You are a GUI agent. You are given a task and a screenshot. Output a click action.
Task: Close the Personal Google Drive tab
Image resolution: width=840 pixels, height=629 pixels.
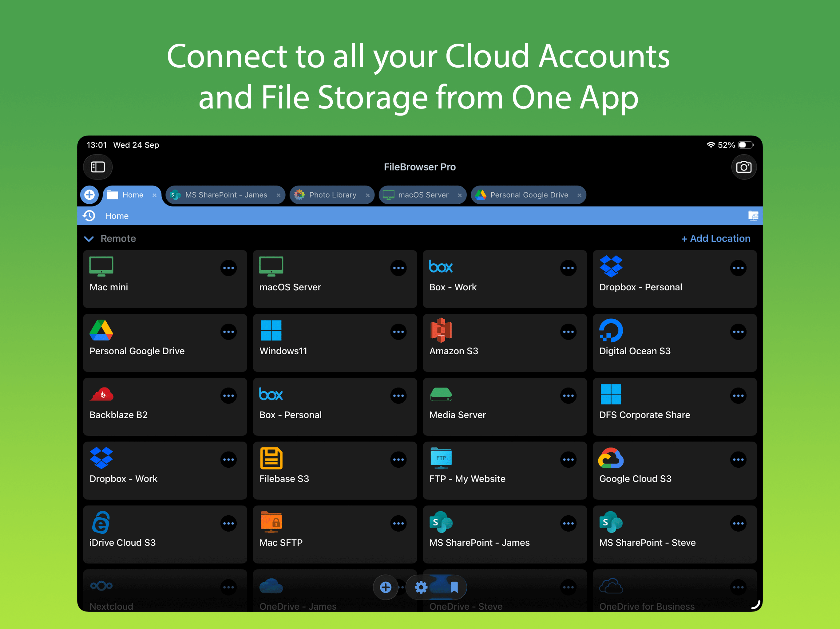pyautogui.click(x=579, y=195)
